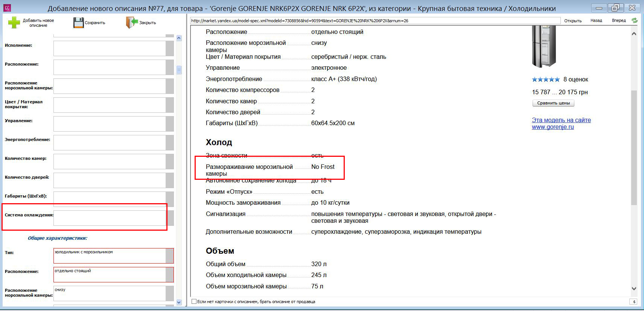The width and height of the screenshot is (644, 311).
Task: Click the 'Сравнить цены' button
Action: pyautogui.click(x=553, y=103)
